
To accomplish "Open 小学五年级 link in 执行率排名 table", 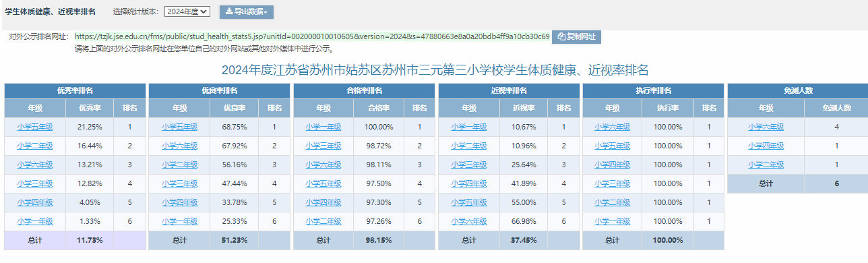I will pyautogui.click(x=613, y=146).
